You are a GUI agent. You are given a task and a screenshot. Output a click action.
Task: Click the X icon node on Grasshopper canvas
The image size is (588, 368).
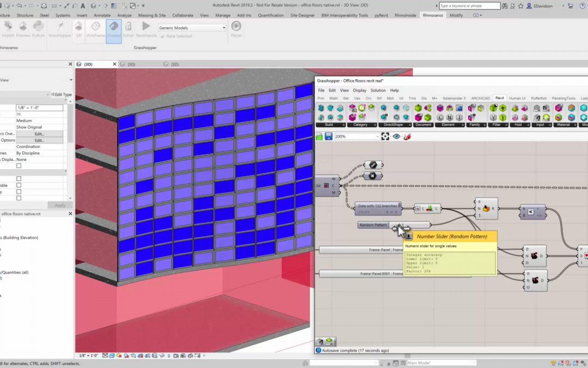pyautogui.click(x=373, y=176)
